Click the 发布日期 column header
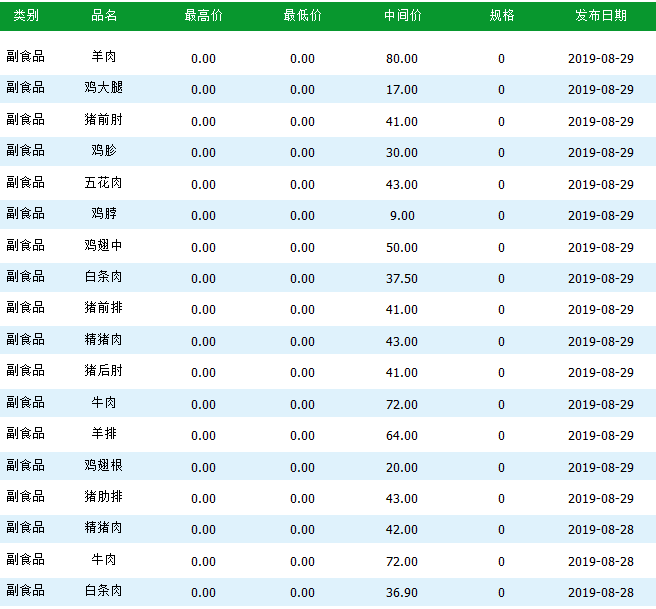 tap(601, 15)
